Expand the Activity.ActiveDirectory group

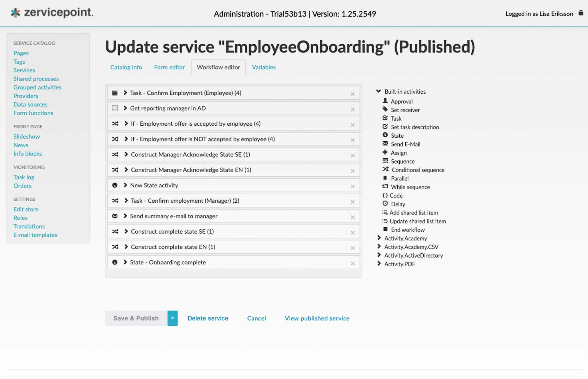(379, 255)
